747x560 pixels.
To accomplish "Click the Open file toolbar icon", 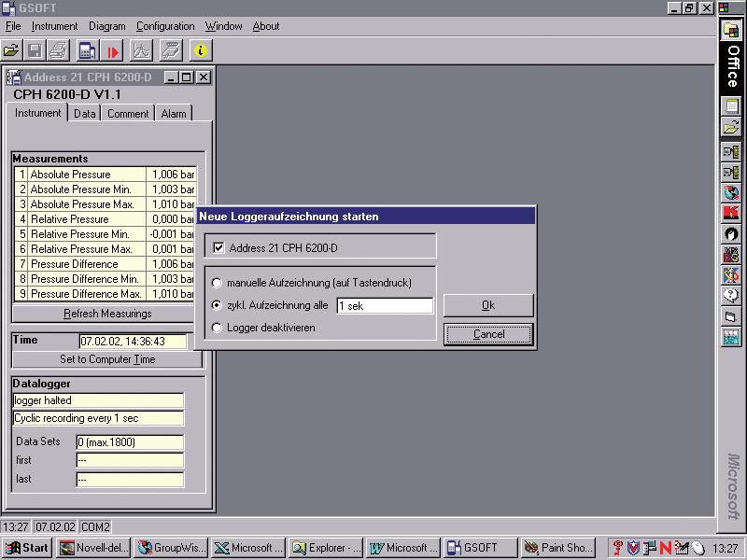I will (x=11, y=50).
